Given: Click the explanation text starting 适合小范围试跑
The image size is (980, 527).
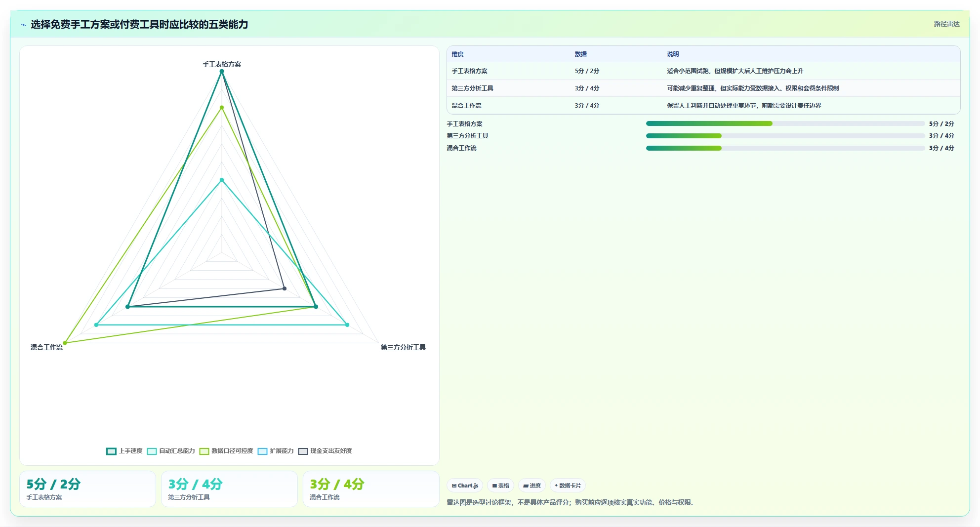Looking at the screenshot, I should [735, 71].
